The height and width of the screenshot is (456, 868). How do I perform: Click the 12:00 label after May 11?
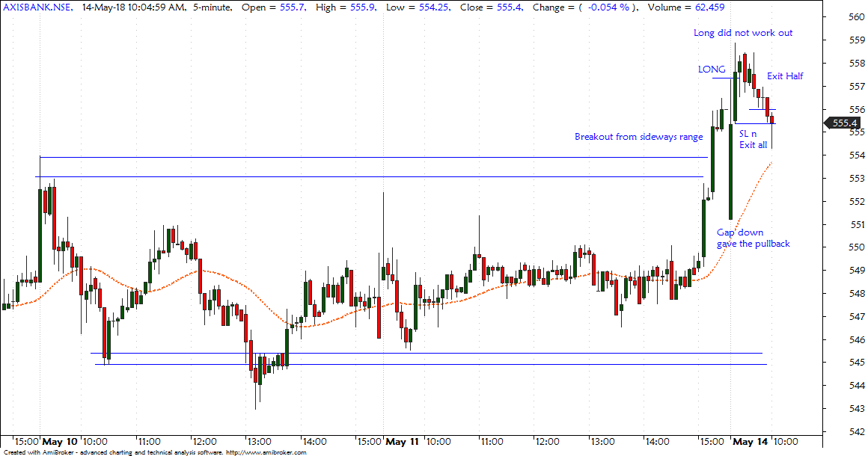(x=547, y=442)
